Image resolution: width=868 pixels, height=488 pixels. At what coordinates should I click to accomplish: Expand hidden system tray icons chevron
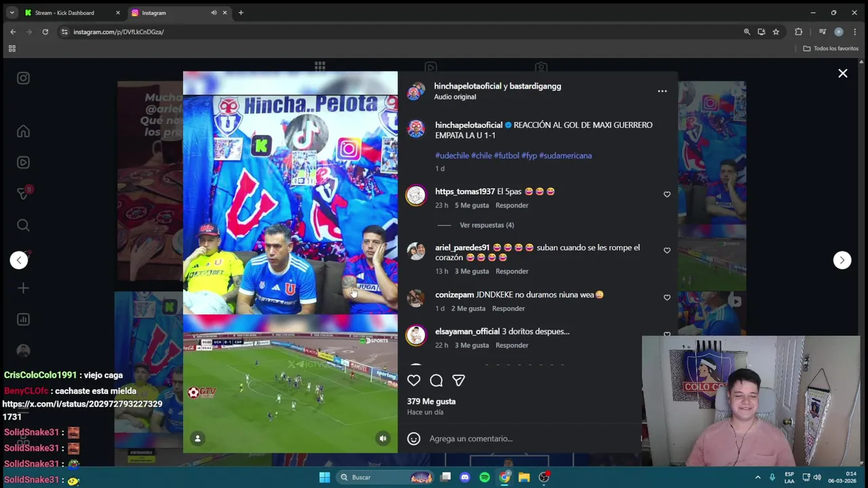(x=757, y=477)
